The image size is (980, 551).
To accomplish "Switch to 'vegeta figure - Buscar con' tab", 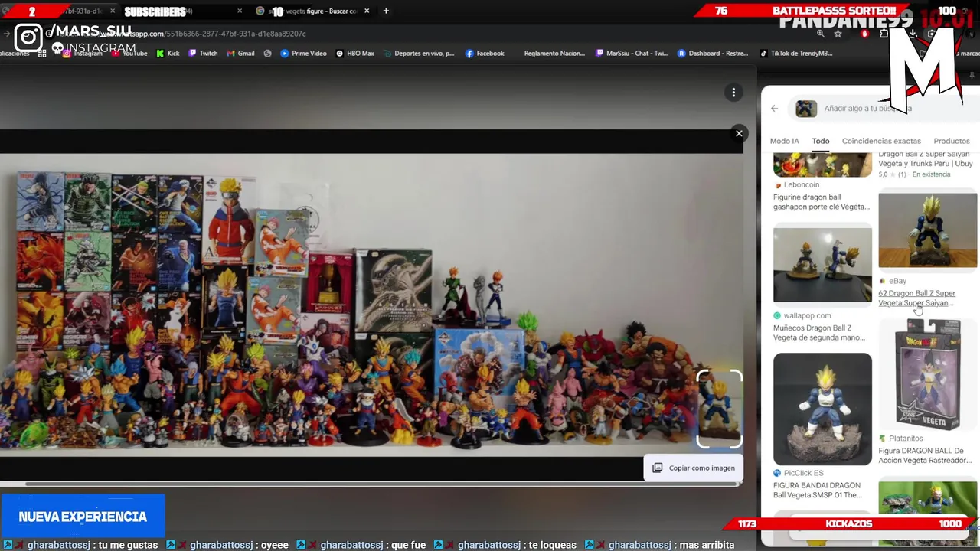I will pos(313,11).
